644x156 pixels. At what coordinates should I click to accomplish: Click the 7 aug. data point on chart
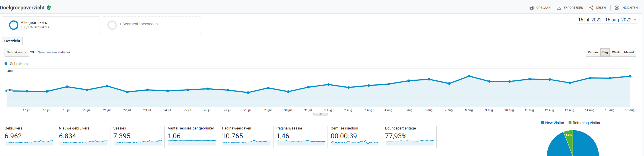(x=449, y=84)
